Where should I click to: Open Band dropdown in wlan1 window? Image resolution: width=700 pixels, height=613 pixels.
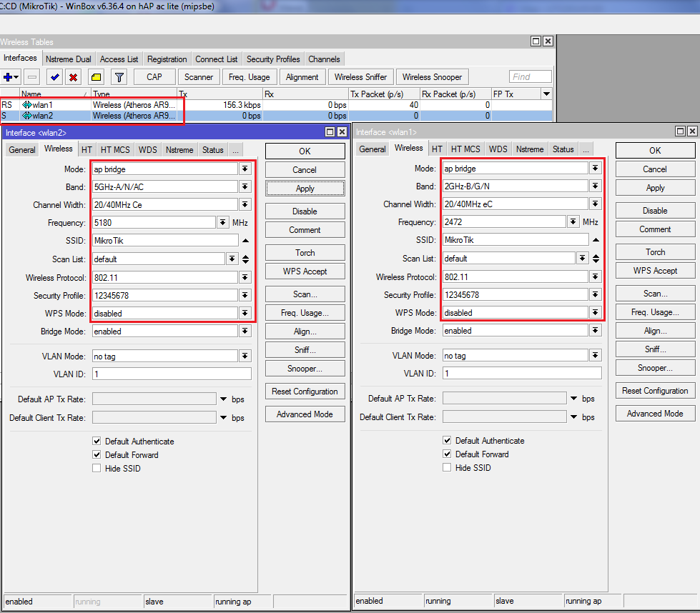pyautogui.click(x=596, y=186)
